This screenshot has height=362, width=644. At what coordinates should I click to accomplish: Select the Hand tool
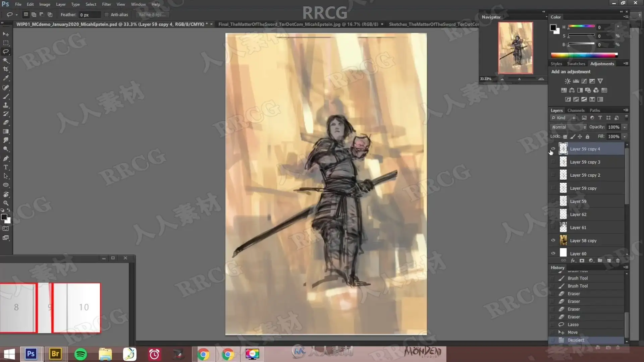point(6,194)
